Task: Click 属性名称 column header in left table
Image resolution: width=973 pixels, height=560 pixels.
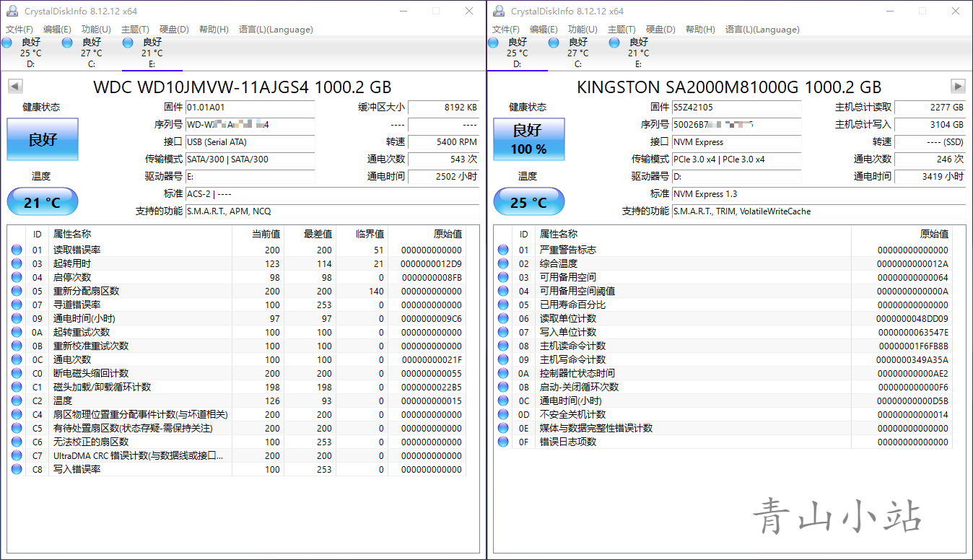Action: point(141,234)
